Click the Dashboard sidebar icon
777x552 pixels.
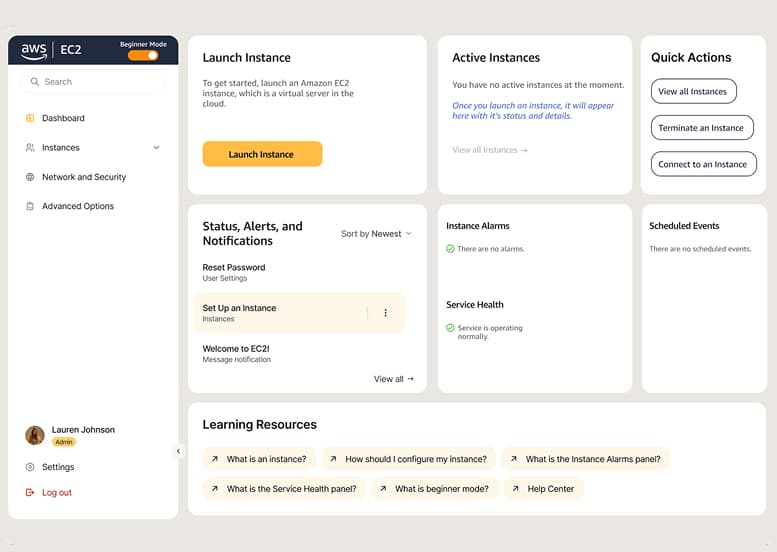tap(30, 118)
